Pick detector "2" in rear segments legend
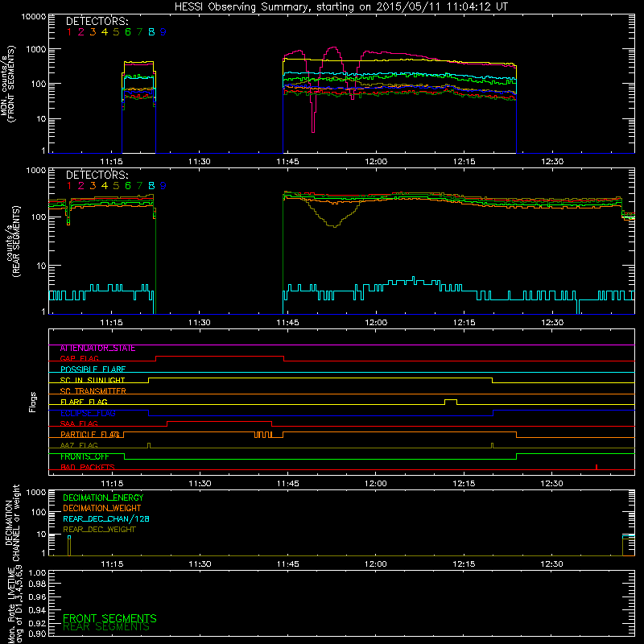Viewport: 644px width, 644px height. pyautogui.click(x=81, y=186)
